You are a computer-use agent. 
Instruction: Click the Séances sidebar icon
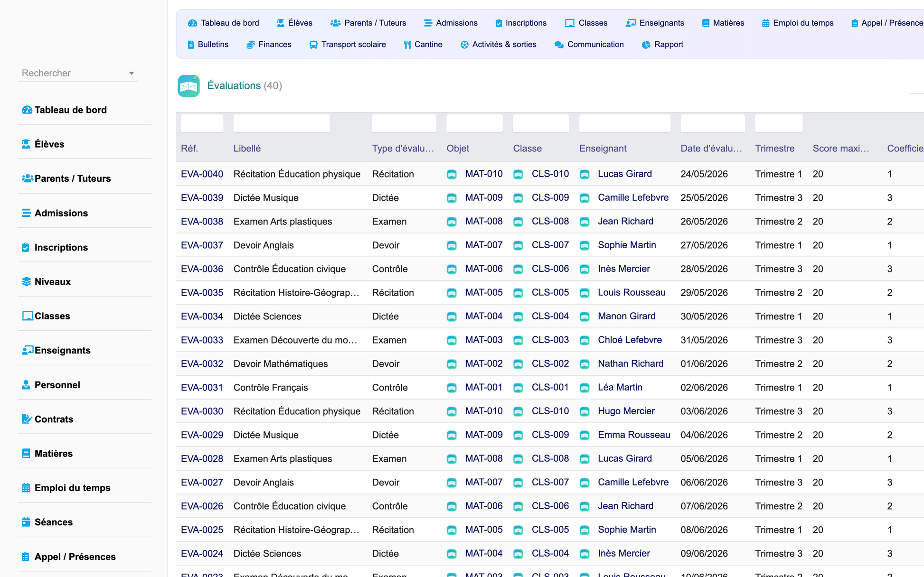26,522
